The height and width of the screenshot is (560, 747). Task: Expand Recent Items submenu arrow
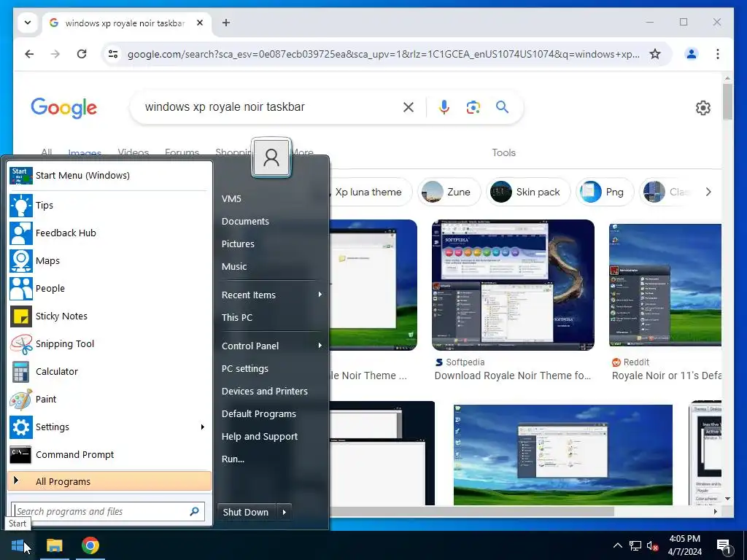click(320, 295)
